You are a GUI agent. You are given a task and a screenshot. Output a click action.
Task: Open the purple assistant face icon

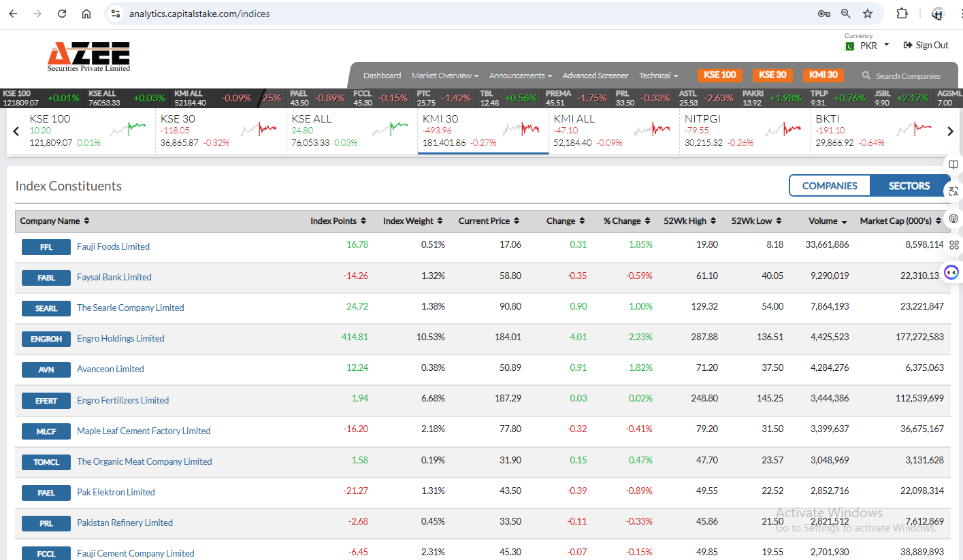pyautogui.click(x=952, y=272)
